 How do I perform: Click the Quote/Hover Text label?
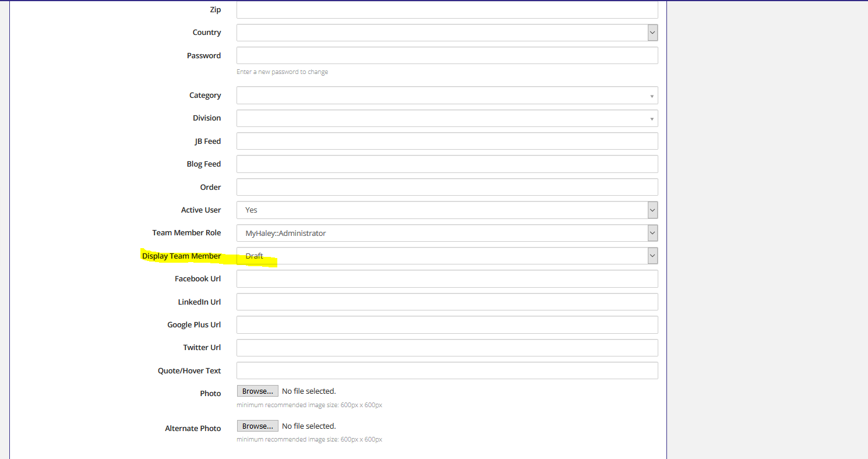click(x=189, y=371)
